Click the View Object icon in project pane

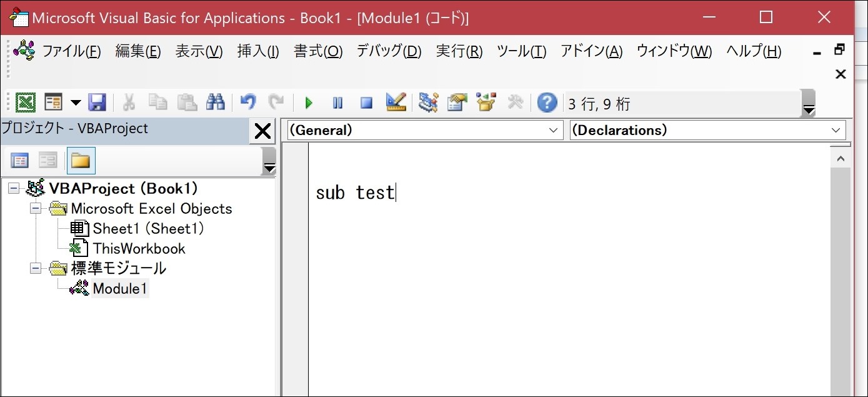click(x=47, y=161)
